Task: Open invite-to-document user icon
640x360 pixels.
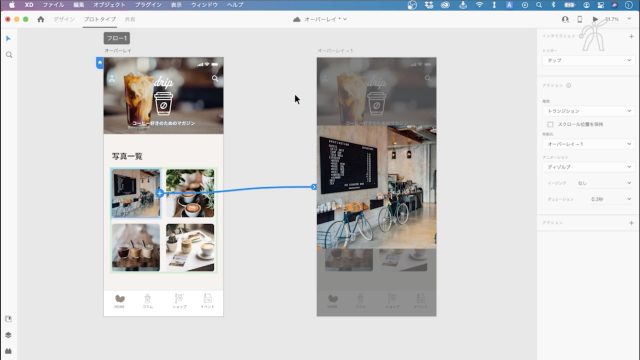Action: 565,19
